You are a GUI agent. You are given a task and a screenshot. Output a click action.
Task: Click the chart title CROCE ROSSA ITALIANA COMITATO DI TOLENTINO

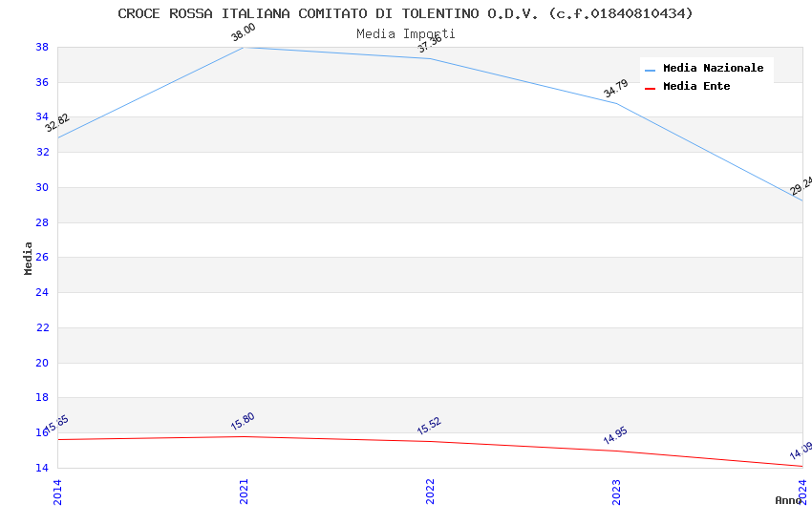click(x=405, y=13)
